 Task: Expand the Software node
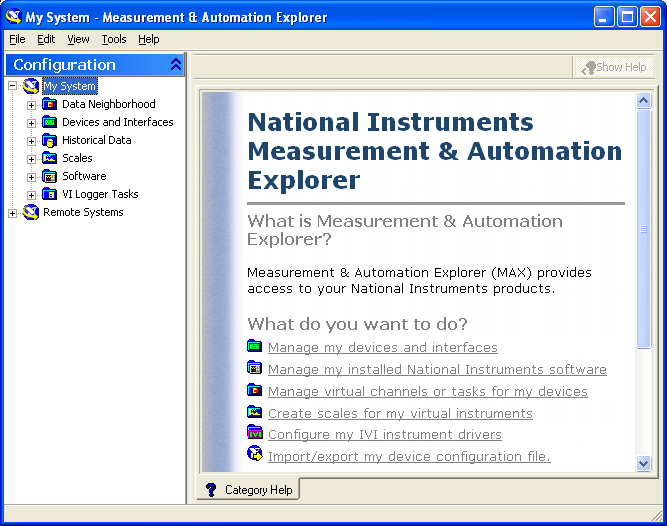(x=31, y=177)
